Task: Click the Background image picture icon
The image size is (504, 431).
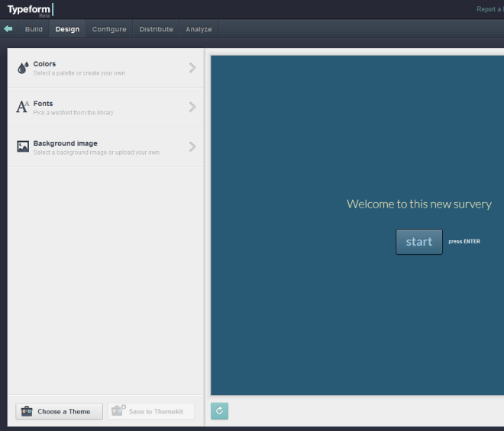Action: pos(23,146)
